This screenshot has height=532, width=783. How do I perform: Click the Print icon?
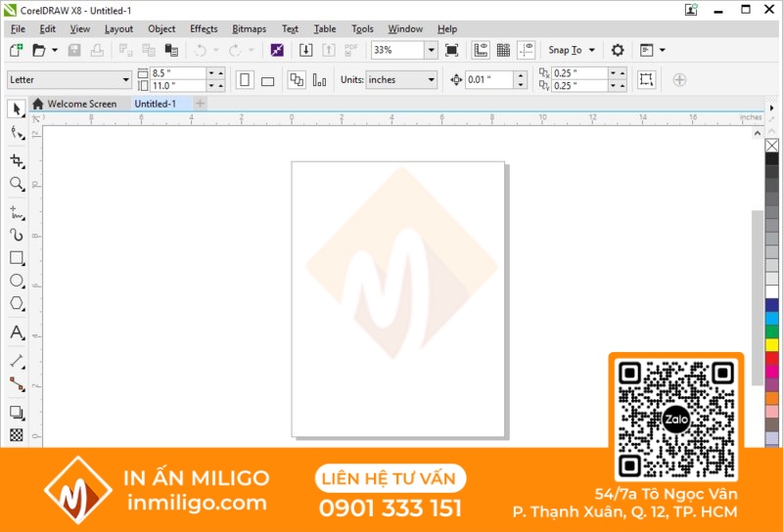97,50
